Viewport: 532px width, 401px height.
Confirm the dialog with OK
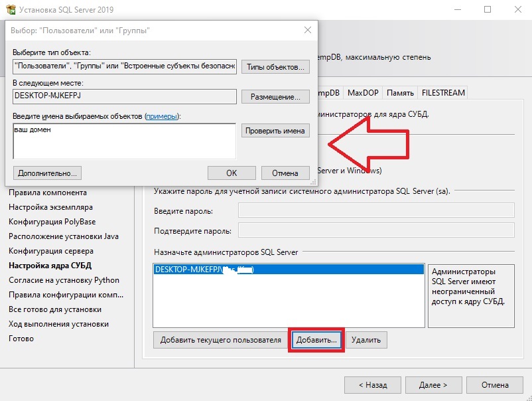(232, 173)
